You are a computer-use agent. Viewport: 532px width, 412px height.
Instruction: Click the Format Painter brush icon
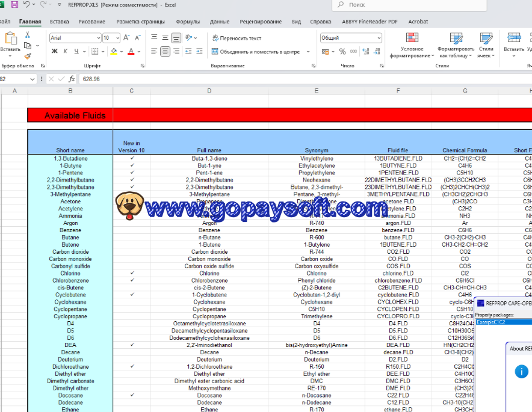click(x=28, y=55)
